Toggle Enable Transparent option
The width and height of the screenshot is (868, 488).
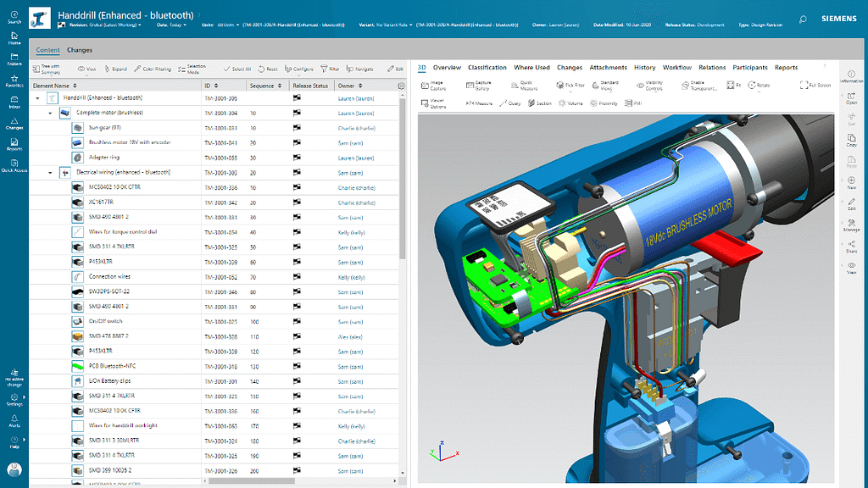pos(699,86)
